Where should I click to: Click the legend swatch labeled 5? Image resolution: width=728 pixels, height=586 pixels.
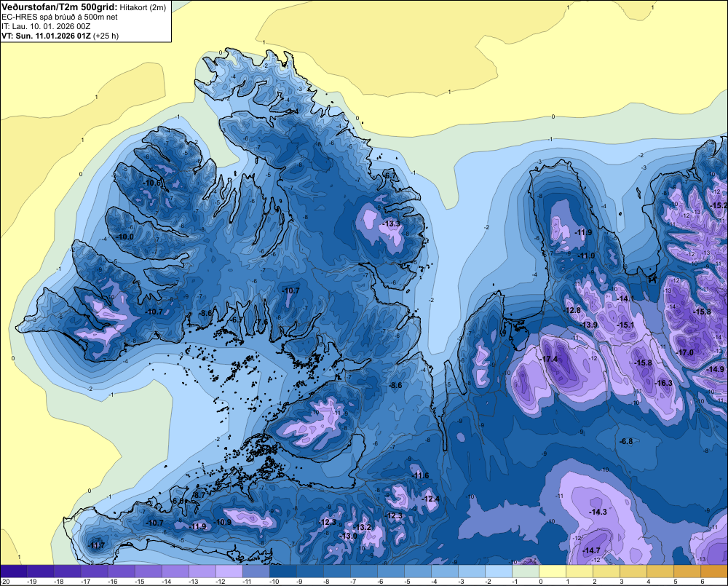[x=687, y=571]
